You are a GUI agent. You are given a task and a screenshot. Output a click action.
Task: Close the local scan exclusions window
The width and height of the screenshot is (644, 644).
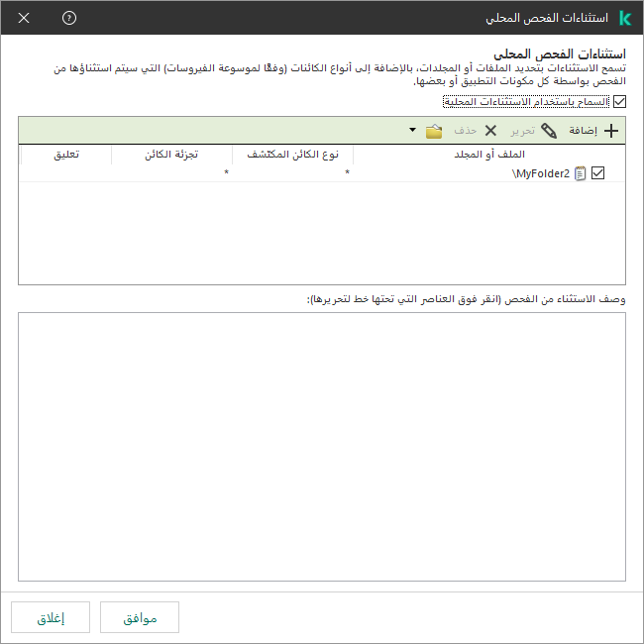coord(24,19)
